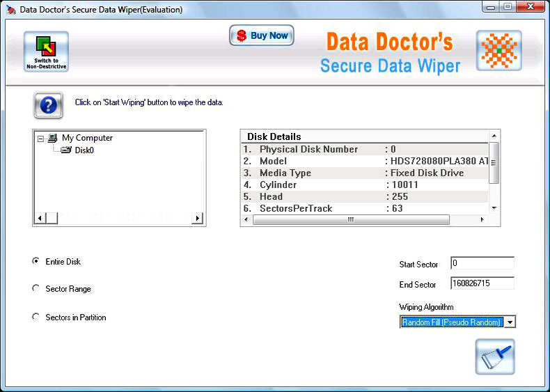Screen dimensions: 550x392
Task: Select the Sector Range radio button
Action: click(36, 288)
